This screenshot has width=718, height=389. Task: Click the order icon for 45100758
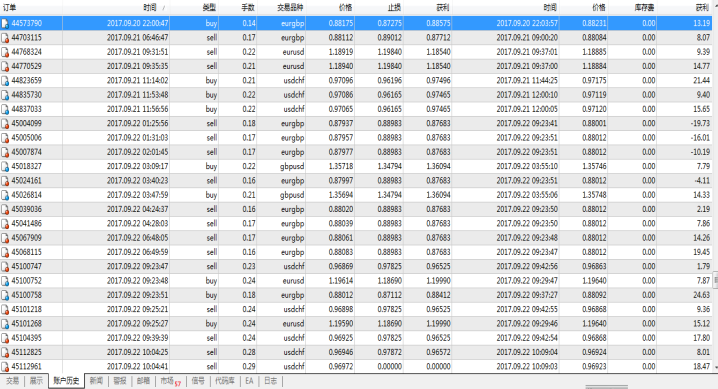tap(5, 295)
